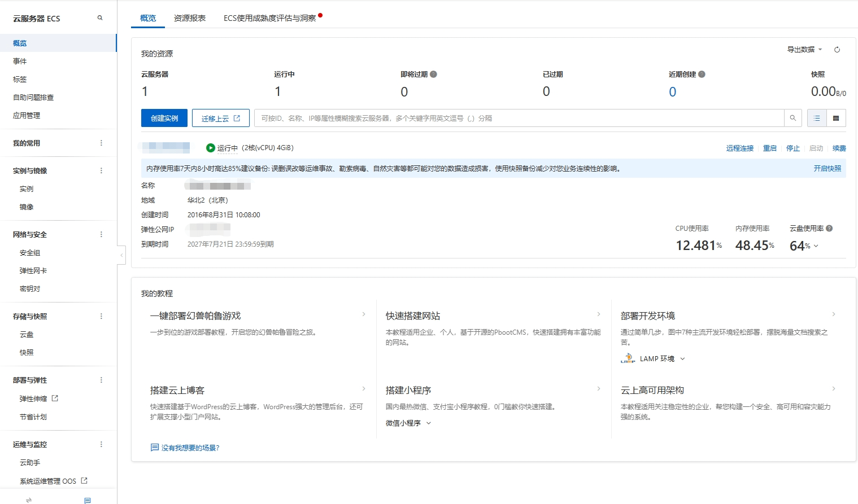Click the collapse-sidebar arrows icon at bottom left
The height and width of the screenshot is (504, 858).
pos(28,500)
